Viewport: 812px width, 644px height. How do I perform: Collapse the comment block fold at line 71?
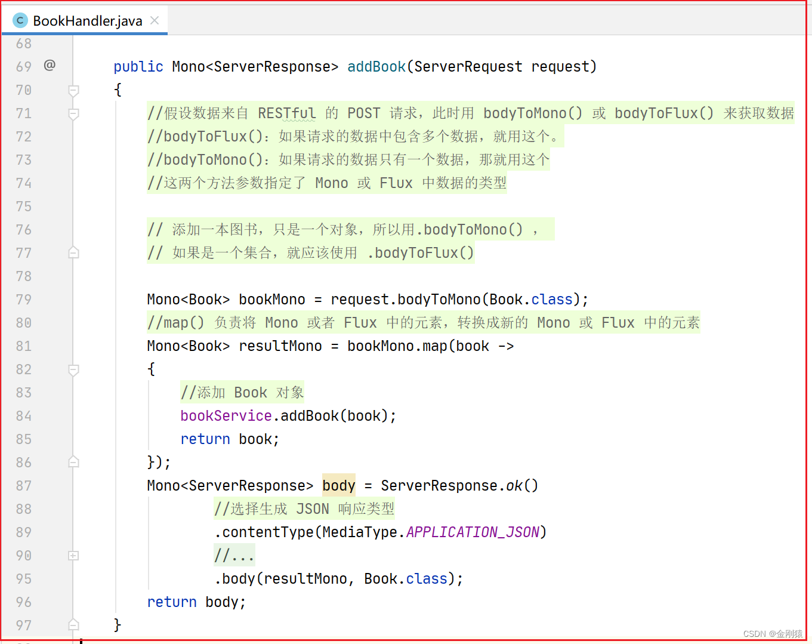pos(73,113)
